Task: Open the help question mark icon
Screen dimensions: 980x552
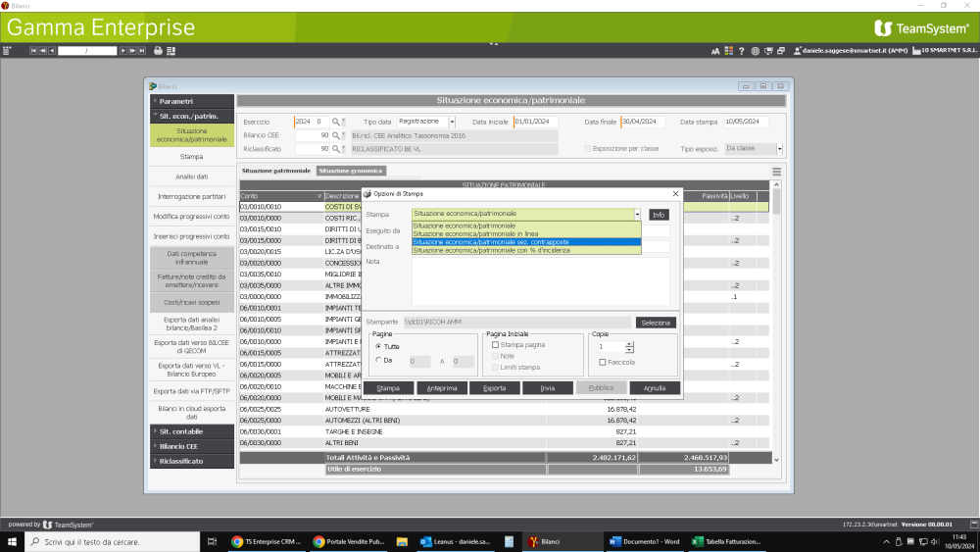Action: [741, 51]
